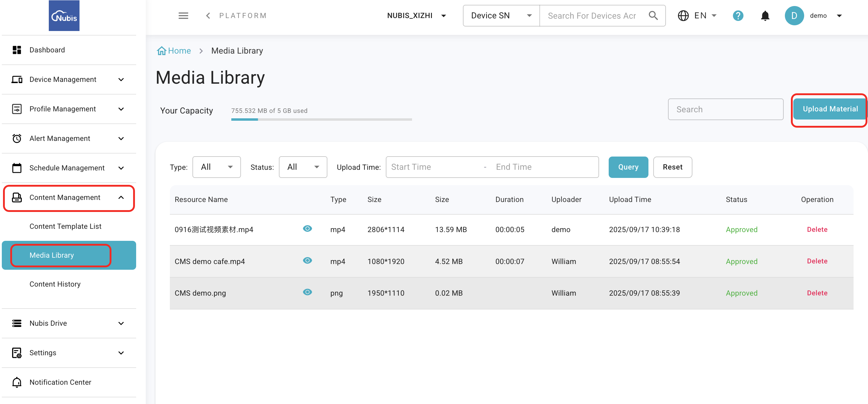Click the help question mark icon
Screen dimensions: 868x404
(x=738, y=15)
